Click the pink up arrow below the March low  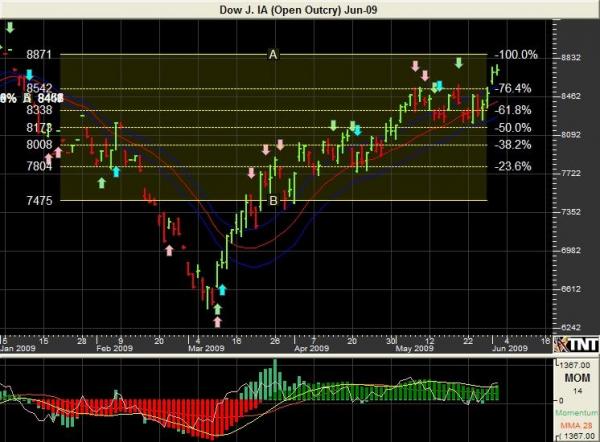coord(218,322)
